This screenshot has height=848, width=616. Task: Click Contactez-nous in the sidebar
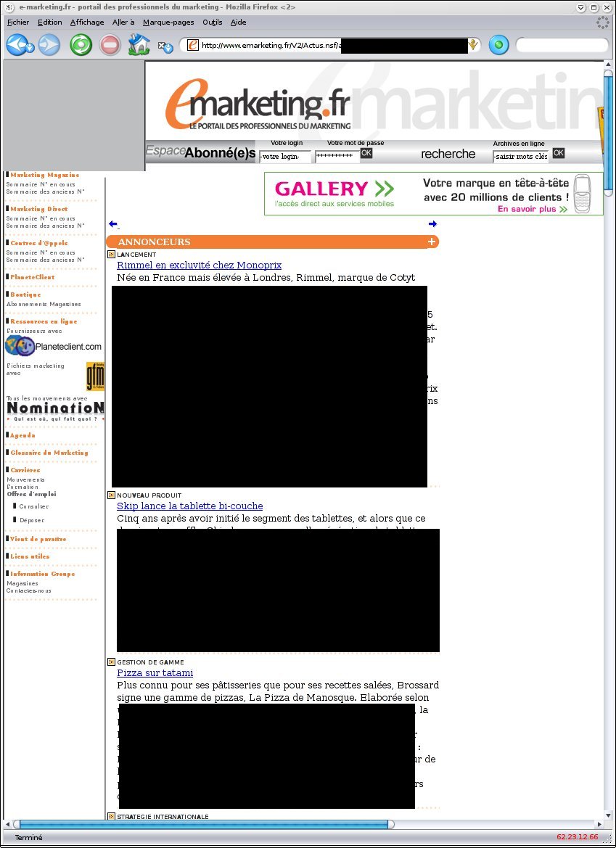pyautogui.click(x=29, y=590)
